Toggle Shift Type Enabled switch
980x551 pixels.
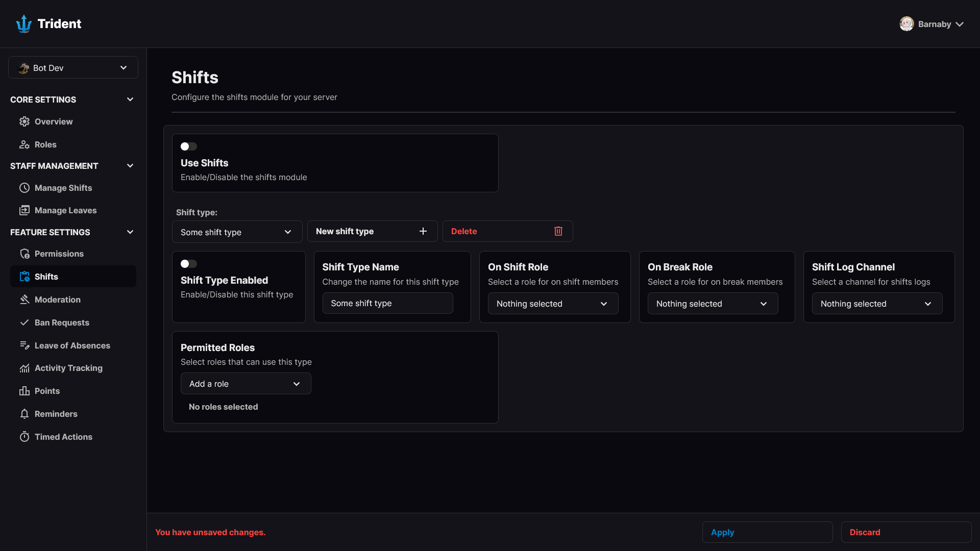pos(188,264)
